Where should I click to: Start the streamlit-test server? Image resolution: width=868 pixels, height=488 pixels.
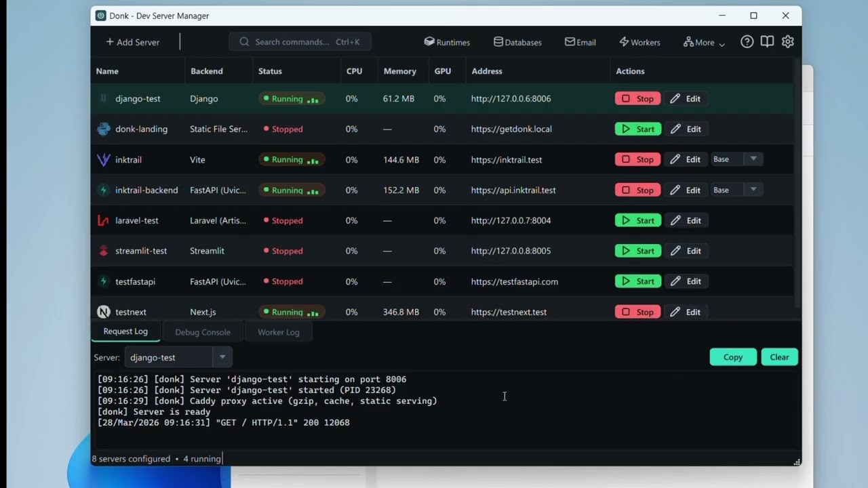click(638, 251)
